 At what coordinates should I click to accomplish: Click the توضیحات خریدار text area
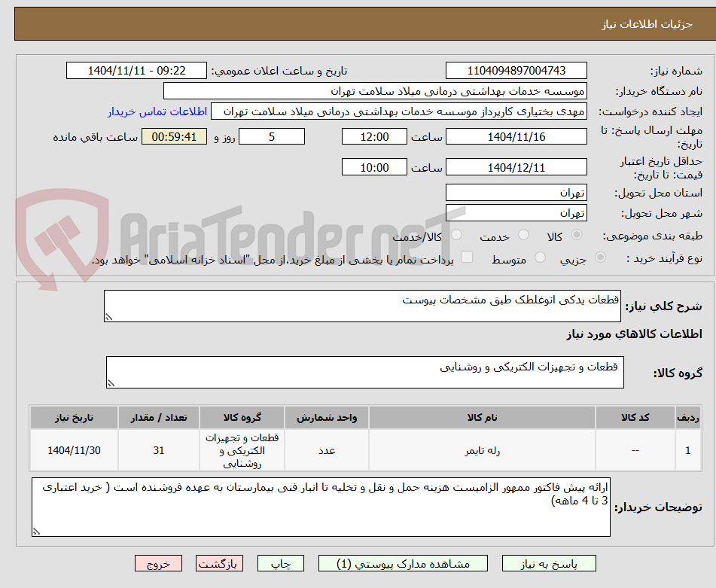(x=321, y=507)
